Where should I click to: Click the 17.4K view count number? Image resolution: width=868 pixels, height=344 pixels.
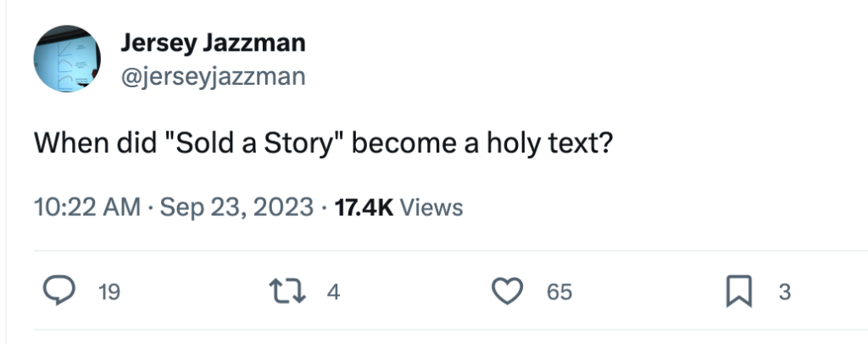[364, 207]
